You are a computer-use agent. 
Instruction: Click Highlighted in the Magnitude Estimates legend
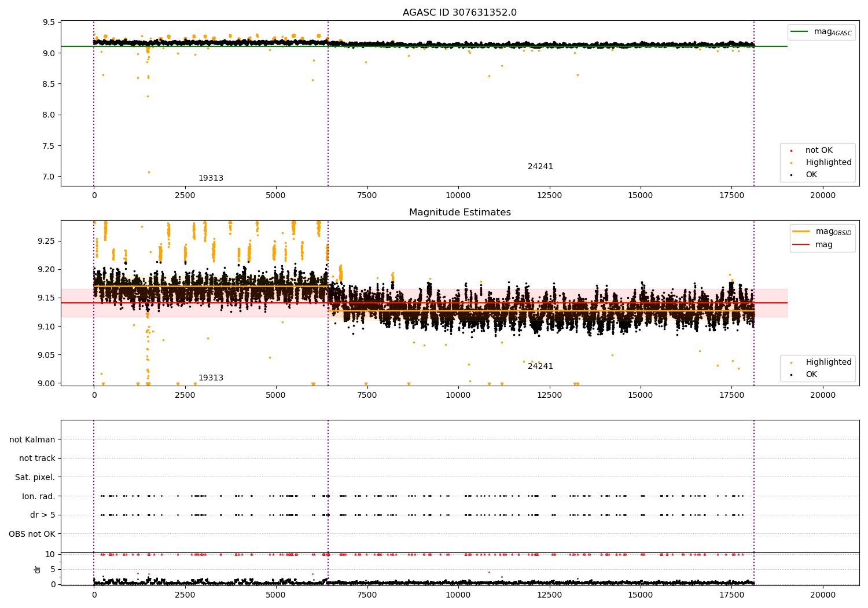pyautogui.click(x=829, y=362)
